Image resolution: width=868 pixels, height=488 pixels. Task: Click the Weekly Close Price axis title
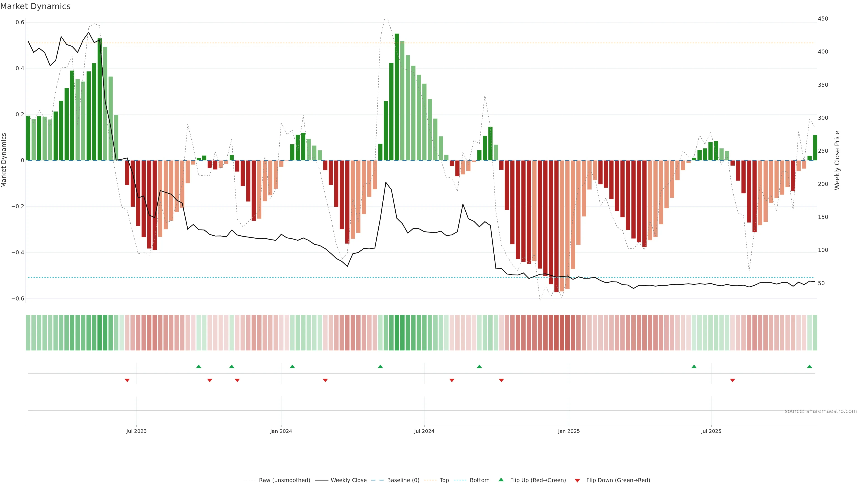837,160
